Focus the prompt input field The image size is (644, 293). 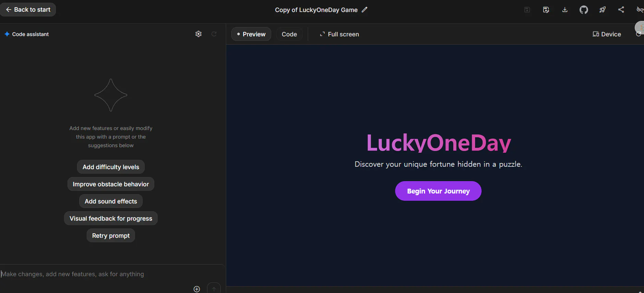[x=112, y=274]
